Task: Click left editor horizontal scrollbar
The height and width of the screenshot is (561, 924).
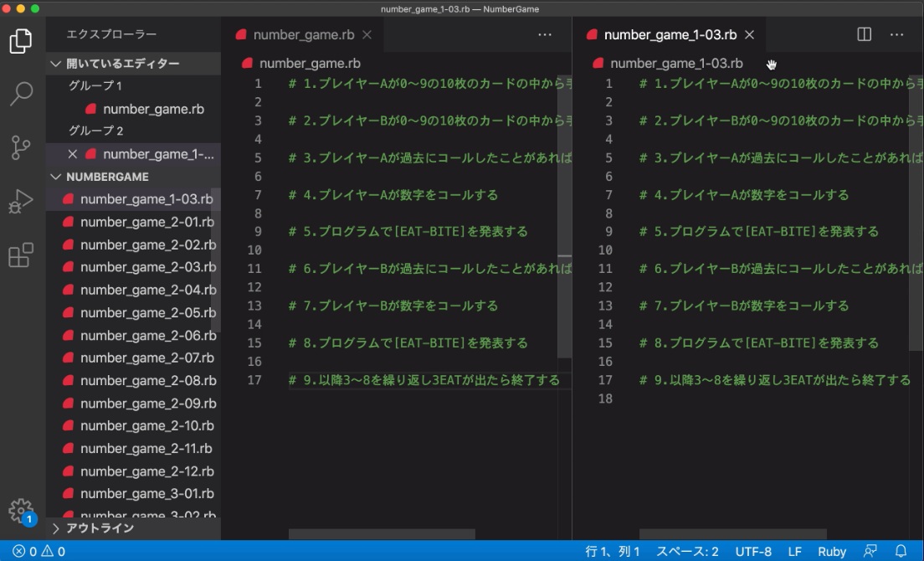Action: (382, 534)
